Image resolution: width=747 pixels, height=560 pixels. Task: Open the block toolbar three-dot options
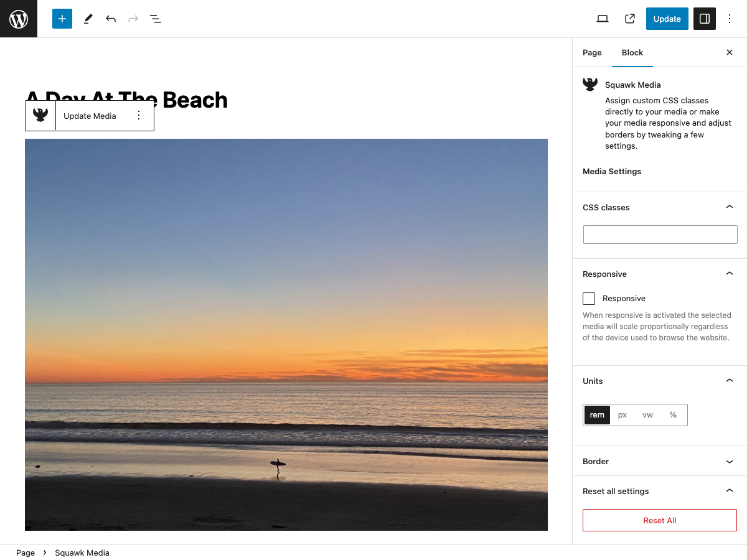coord(139,115)
